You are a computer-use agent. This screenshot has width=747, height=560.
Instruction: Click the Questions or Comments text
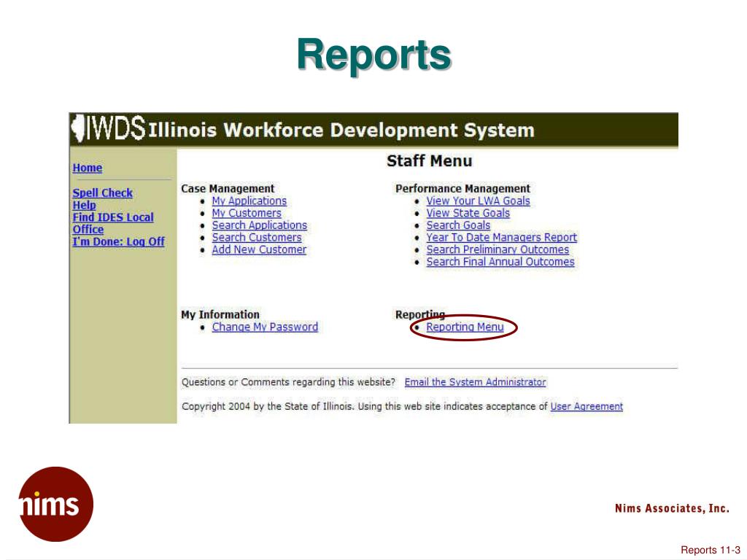pyautogui.click(x=288, y=382)
